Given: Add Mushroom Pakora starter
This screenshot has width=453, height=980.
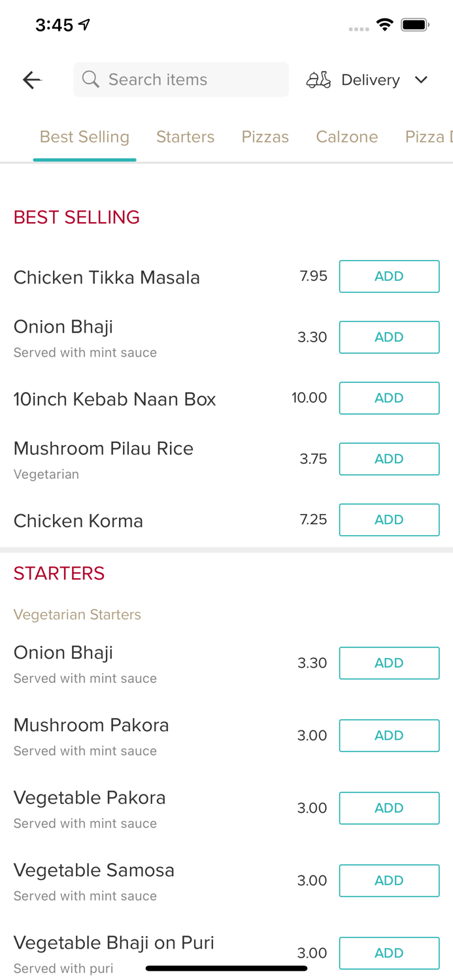Looking at the screenshot, I should coord(389,735).
